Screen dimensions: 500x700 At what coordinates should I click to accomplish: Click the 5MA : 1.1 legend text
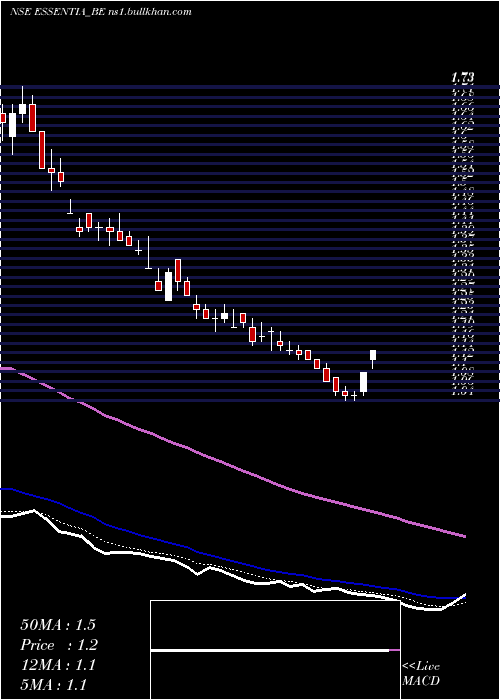coord(54,685)
